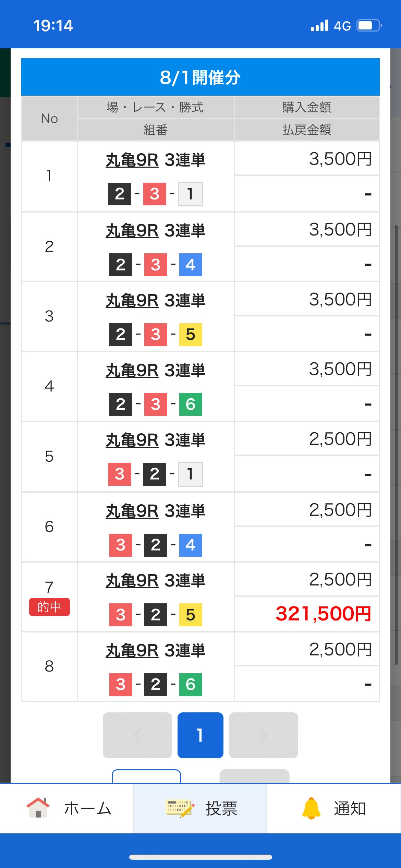Open 丸亀9R link in row 4

(132, 371)
